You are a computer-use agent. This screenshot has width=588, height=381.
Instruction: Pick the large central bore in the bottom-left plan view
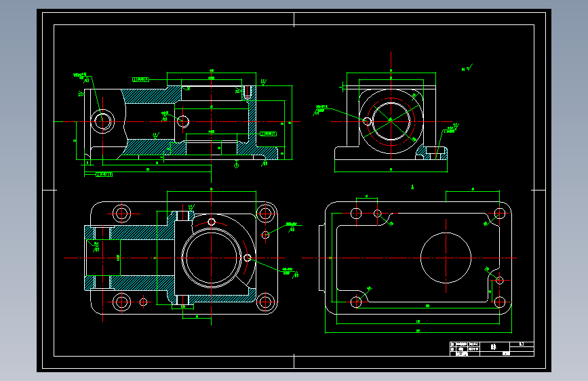tap(212, 258)
